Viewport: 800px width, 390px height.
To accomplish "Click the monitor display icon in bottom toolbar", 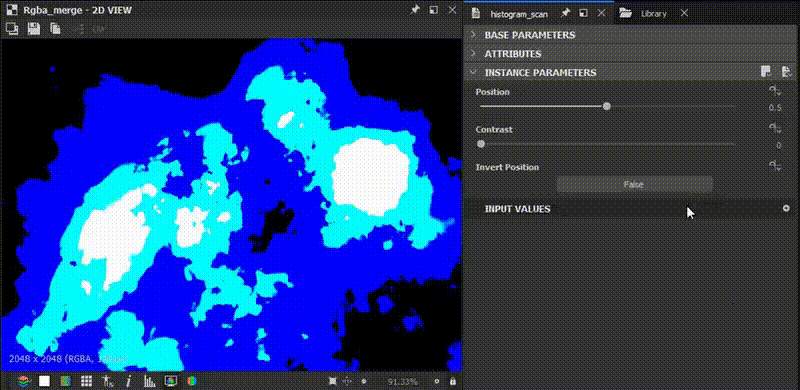I will pyautogui.click(x=170, y=381).
